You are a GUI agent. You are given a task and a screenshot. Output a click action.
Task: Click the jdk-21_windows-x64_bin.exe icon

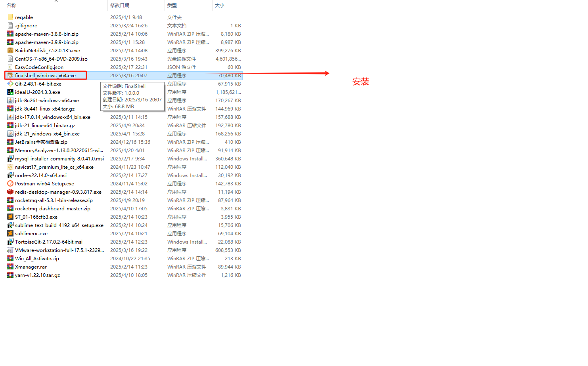tap(10, 133)
